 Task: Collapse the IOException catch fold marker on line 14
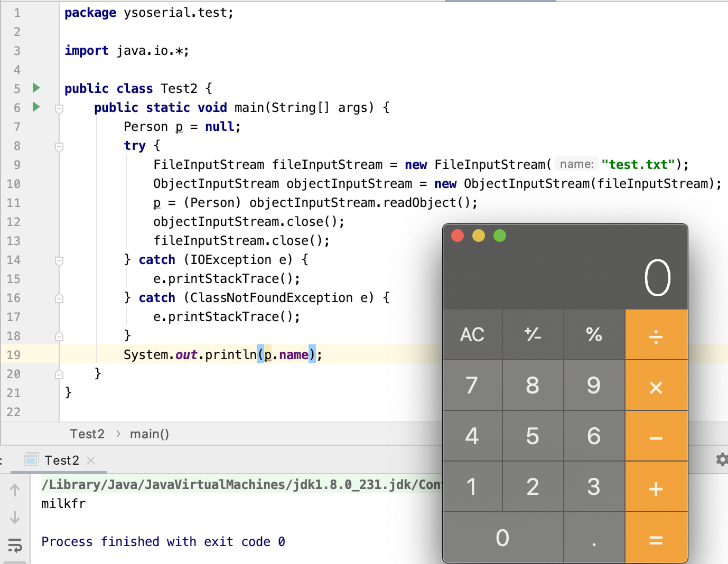coord(59,260)
